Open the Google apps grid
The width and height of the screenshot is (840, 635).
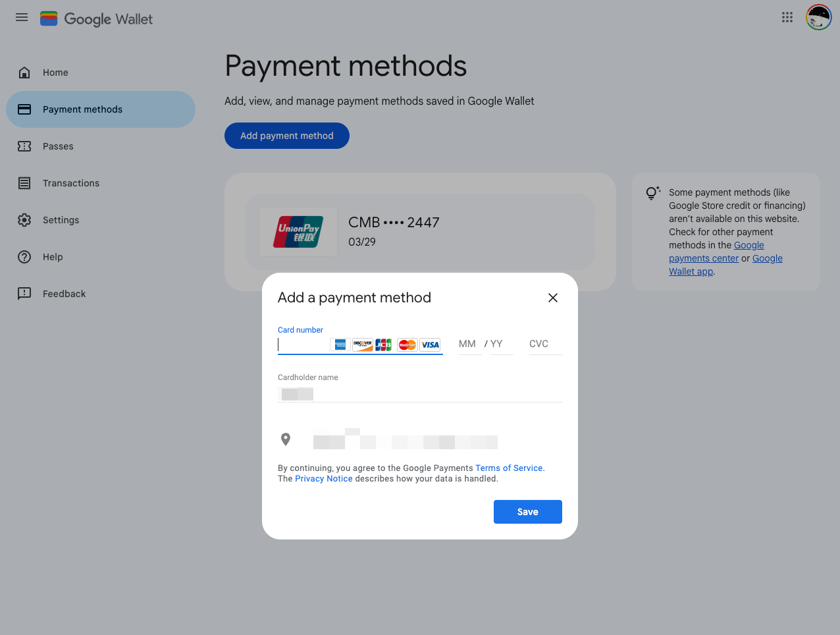(787, 18)
